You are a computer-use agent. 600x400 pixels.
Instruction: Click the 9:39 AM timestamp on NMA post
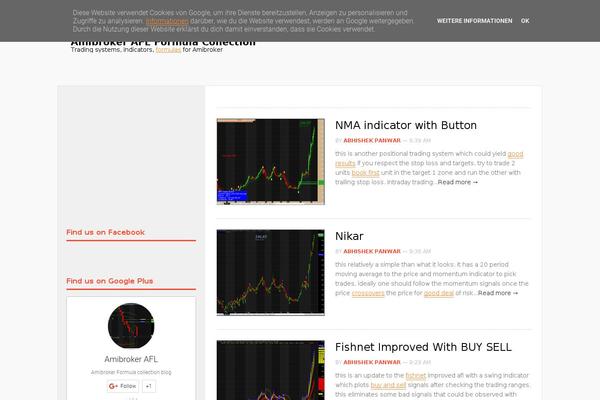[420, 140]
